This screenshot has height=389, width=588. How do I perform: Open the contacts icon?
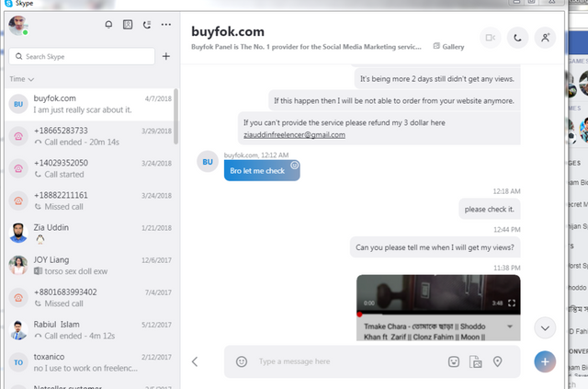[128, 25]
